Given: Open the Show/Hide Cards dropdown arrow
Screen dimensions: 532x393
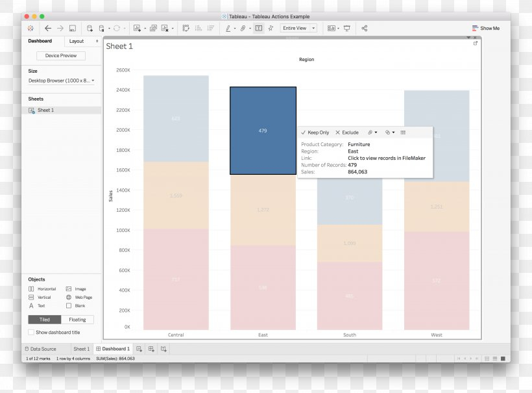Looking at the screenshot, I should [338, 28].
